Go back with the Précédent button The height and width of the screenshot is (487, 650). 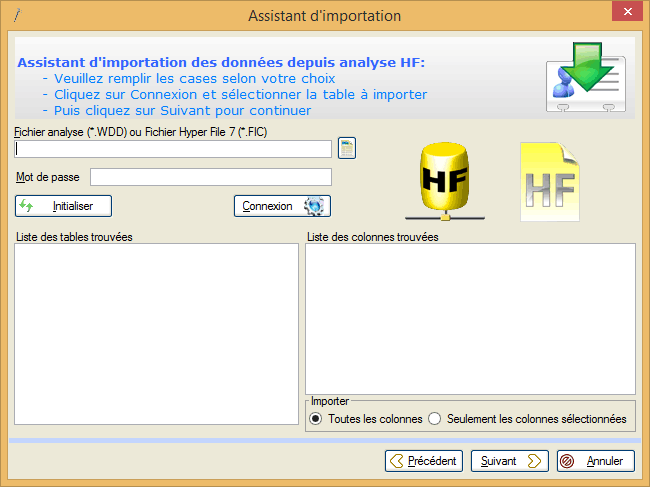click(x=424, y=461)
